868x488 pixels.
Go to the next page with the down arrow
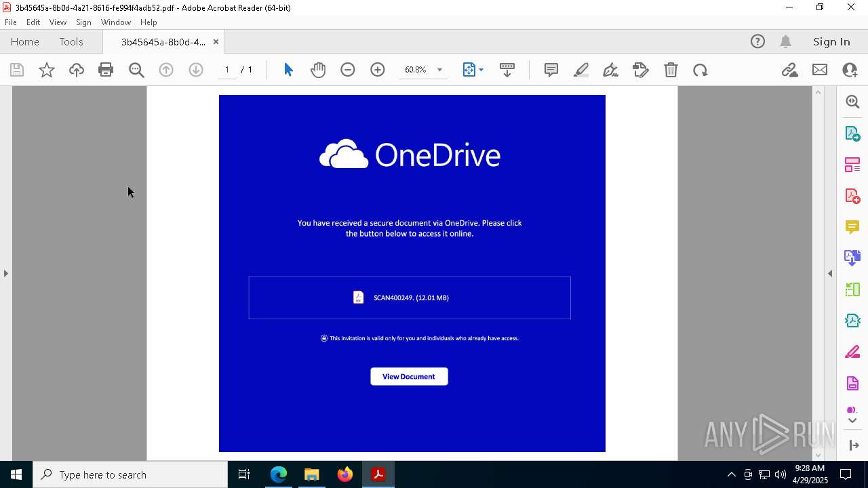(x=196, y=70)
